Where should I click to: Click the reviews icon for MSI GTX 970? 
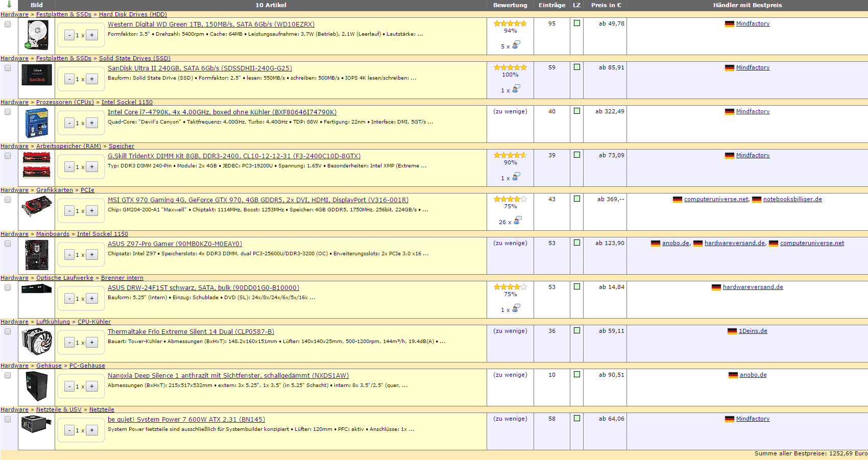pos(517,221)
